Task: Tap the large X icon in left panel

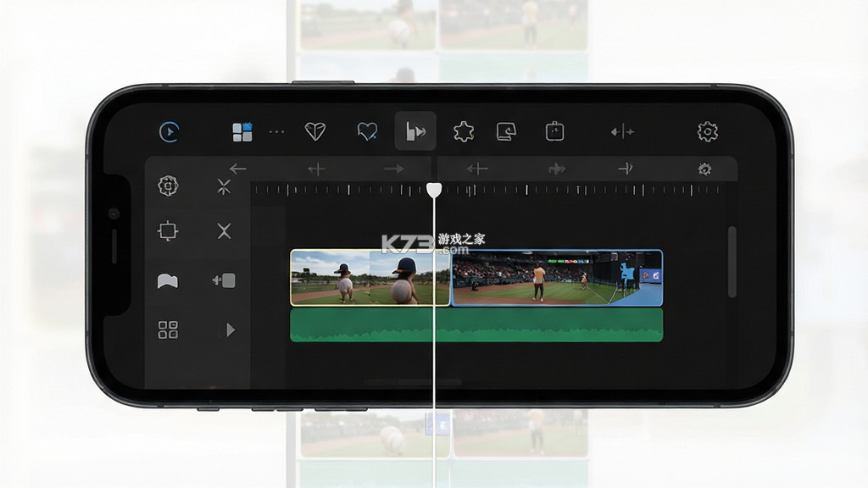Action: tap(224, 230)
